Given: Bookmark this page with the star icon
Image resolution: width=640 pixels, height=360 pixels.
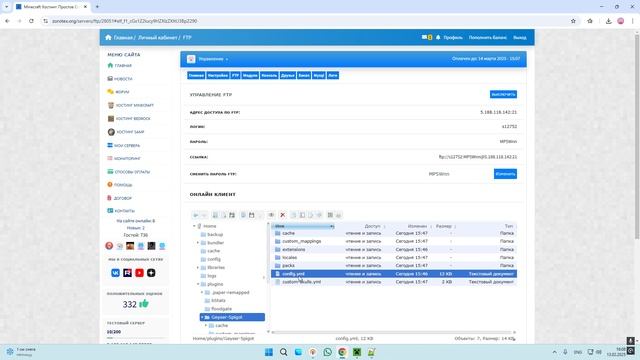Looking at the screenshot, I should [x=573, y=21].
